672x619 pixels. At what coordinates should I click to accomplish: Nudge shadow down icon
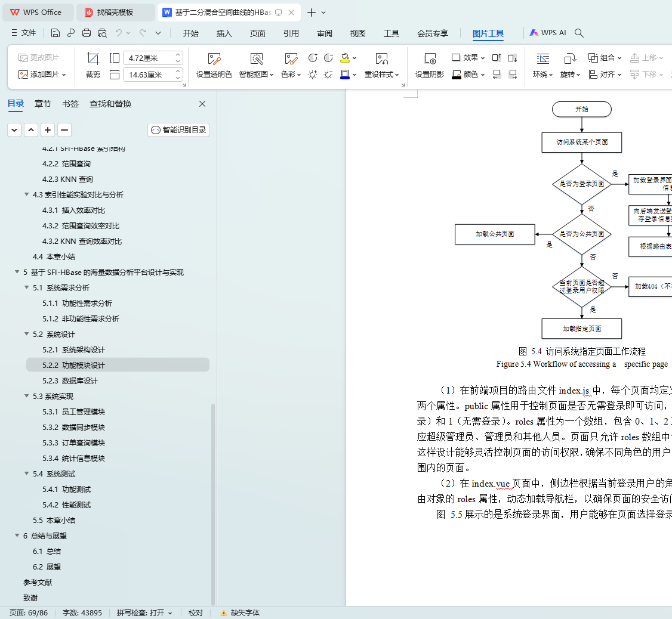coord(513,57)
